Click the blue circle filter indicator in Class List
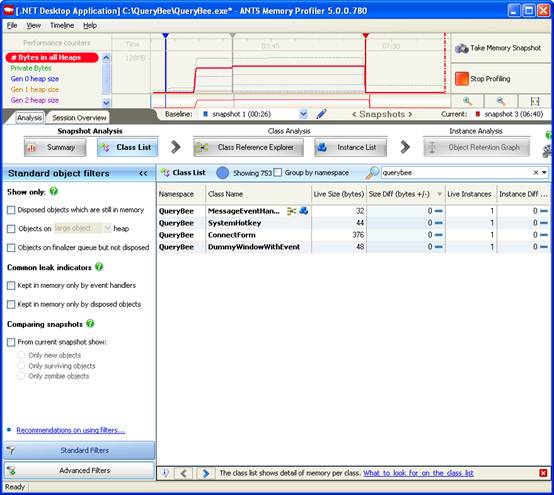The width and height of the screenshot is (554, 495). point(222,173)
